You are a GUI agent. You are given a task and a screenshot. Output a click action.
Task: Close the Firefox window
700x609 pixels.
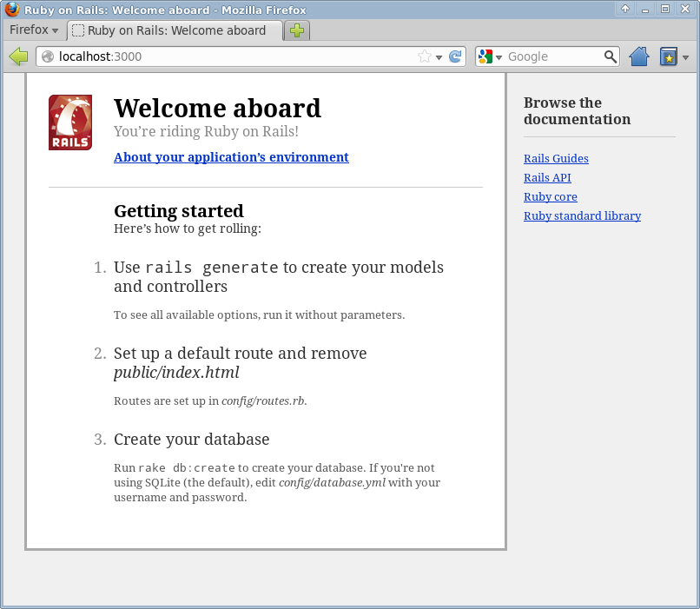coord(685,9)
